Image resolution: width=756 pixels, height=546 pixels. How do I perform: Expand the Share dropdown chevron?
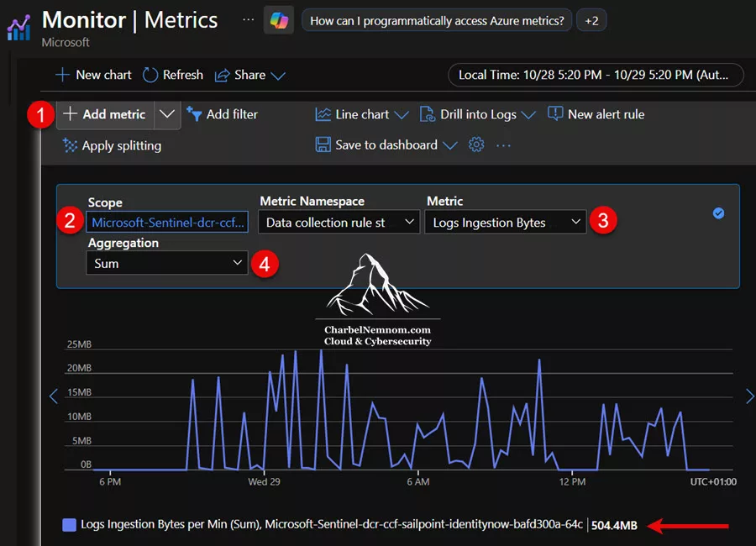(278, 76)
